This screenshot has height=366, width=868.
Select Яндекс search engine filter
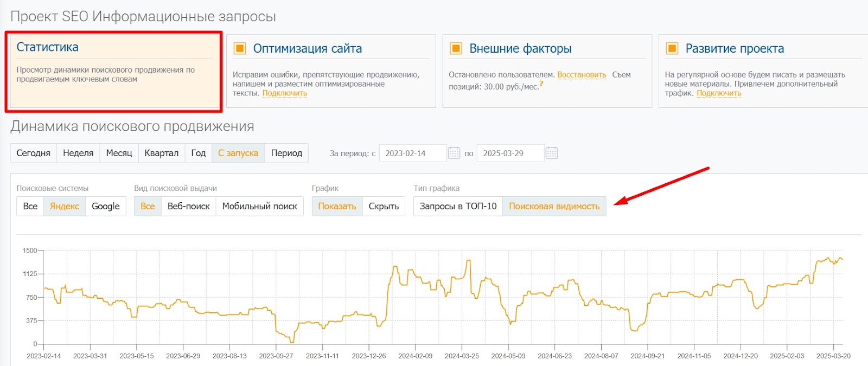click(x=65, y=206)
